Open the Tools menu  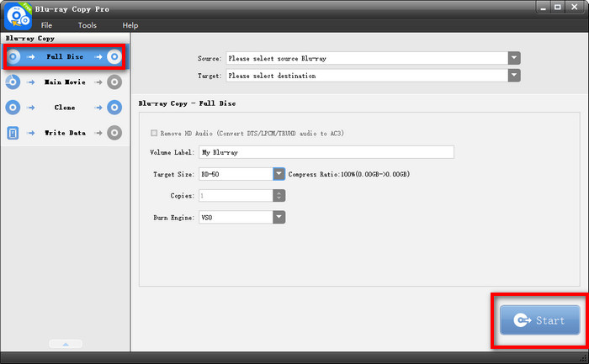click(x=88, y=26)
